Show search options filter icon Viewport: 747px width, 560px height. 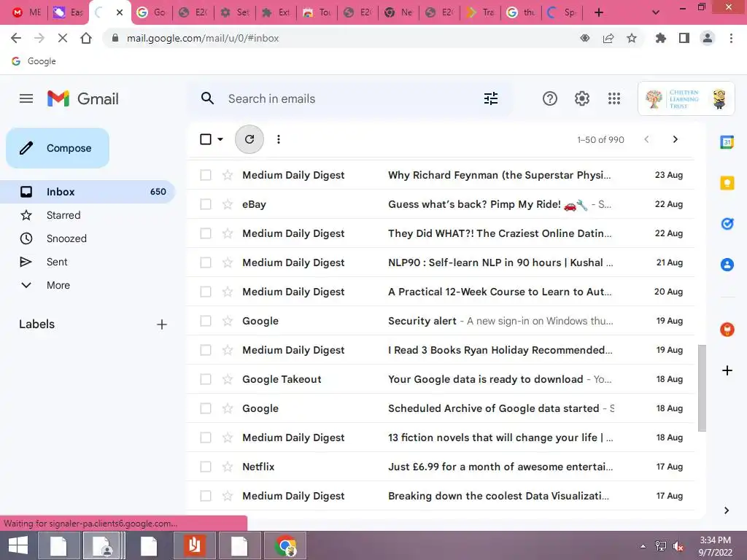point(491,98)
